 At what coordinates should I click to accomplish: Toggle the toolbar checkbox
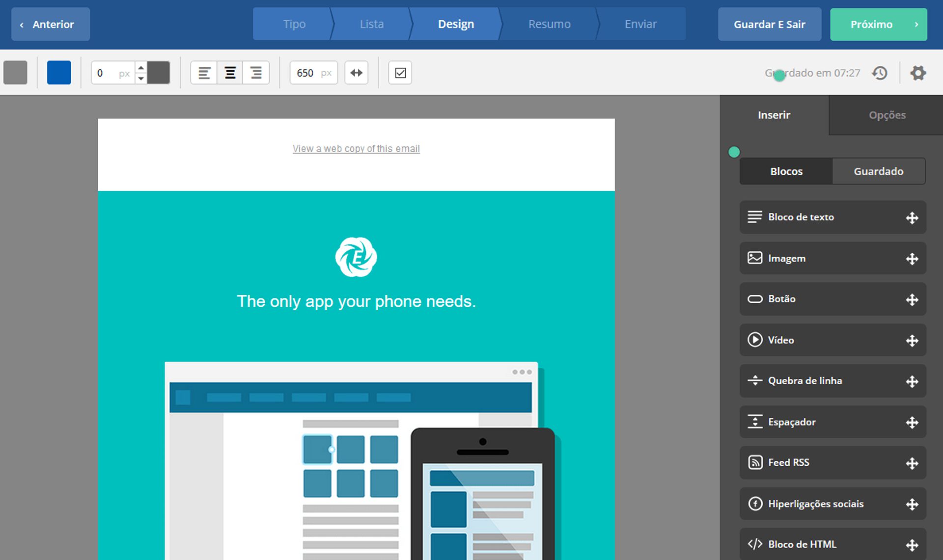pyautogui.click(x=400, y=73)
